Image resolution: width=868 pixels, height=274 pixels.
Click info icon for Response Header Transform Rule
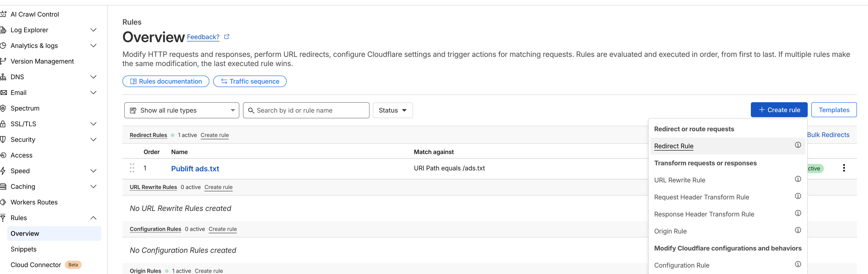tap(798, 213)
